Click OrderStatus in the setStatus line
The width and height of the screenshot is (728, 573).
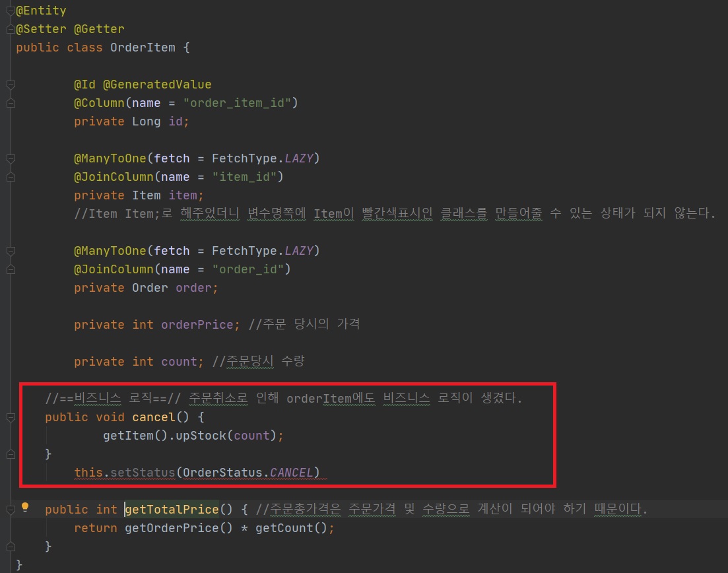click(x=222, y=472)
